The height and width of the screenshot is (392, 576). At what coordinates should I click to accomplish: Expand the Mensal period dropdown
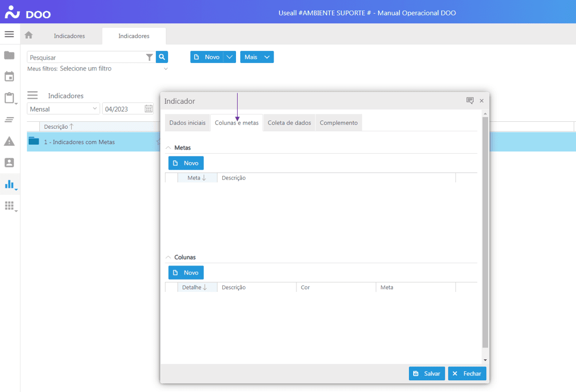point(95,109)
